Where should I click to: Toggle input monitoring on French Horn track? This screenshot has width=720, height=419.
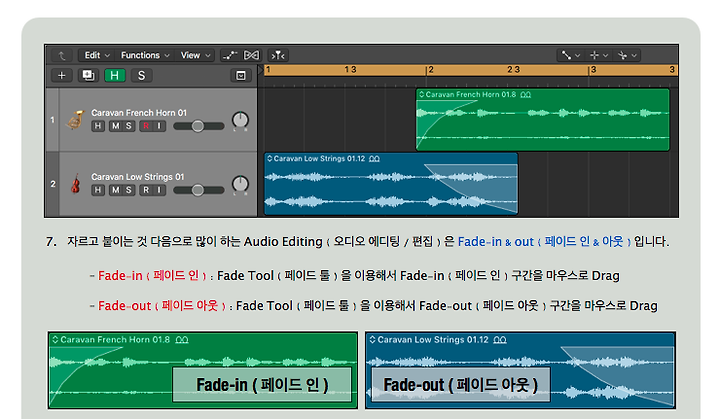coord(159,126)
